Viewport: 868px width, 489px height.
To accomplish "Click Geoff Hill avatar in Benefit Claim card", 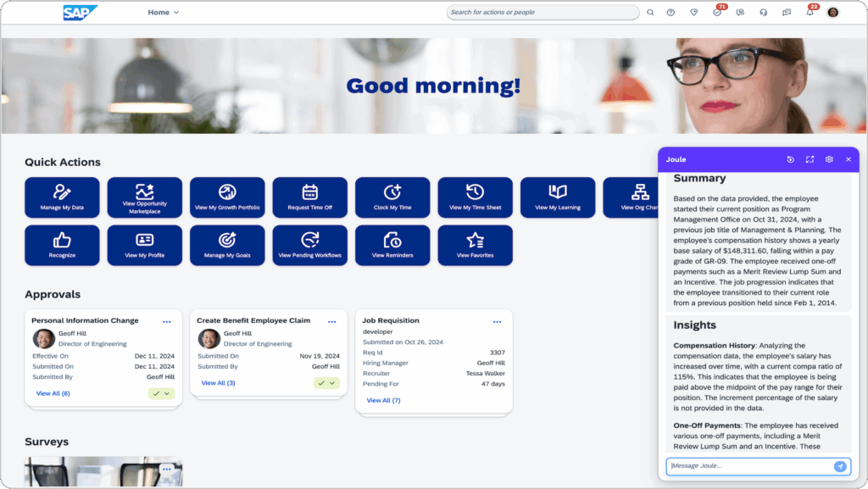I will pyautogui.click(x=209, y=338).
